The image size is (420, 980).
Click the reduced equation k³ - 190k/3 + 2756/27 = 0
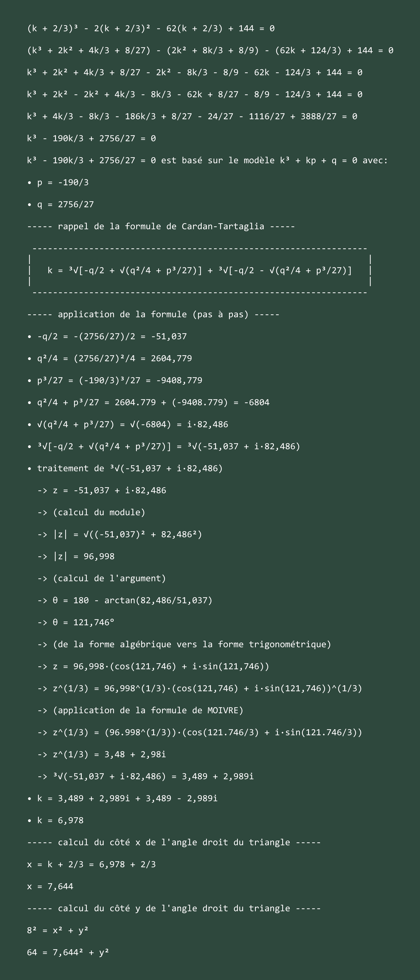point(91,138)
